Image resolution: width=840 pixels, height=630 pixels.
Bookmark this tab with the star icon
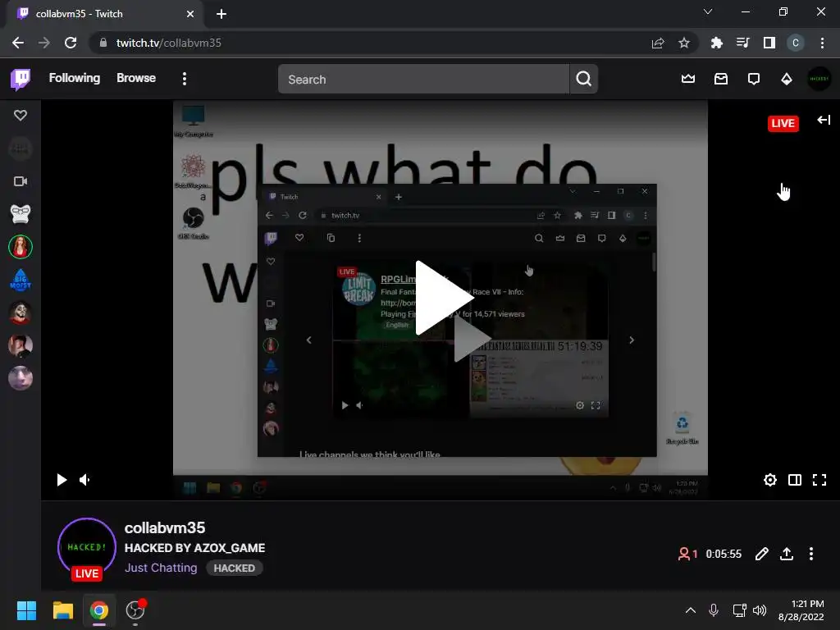coord(683,43)
